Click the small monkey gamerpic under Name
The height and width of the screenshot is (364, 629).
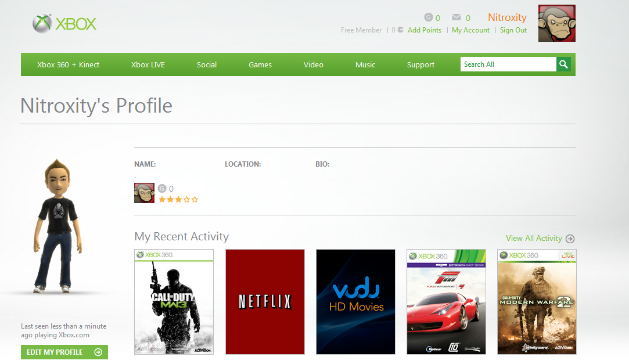[145, 193]
